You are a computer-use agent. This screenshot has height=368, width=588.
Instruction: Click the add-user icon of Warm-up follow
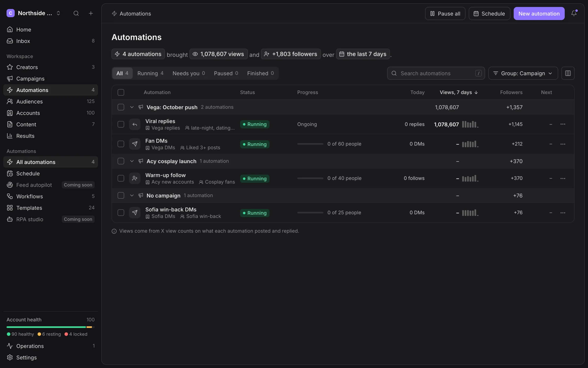(135, 178)
